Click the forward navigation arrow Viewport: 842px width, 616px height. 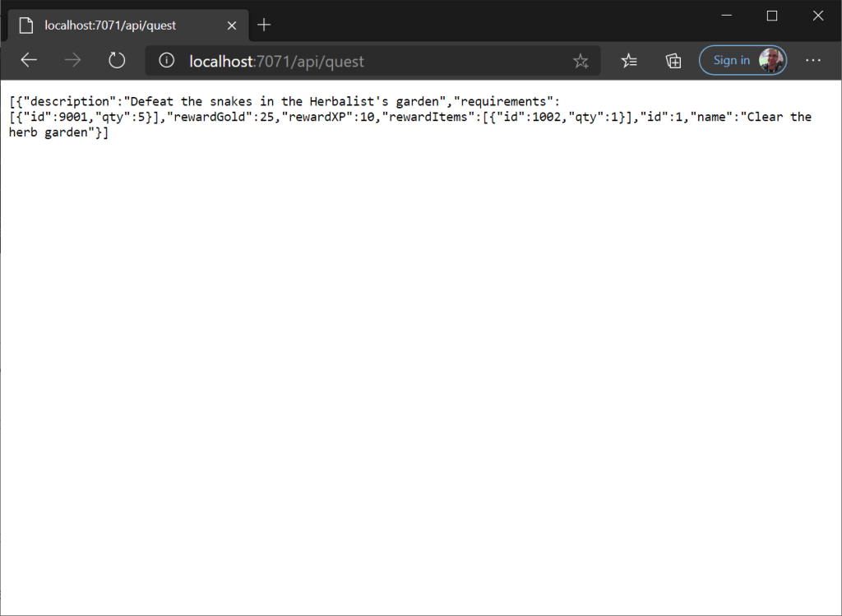tap(73, 60)
